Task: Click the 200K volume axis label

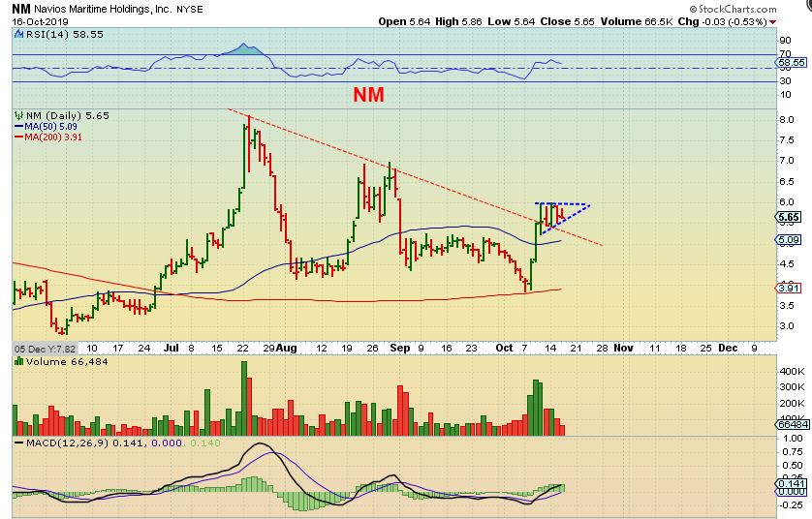Action: pos(792,404)
